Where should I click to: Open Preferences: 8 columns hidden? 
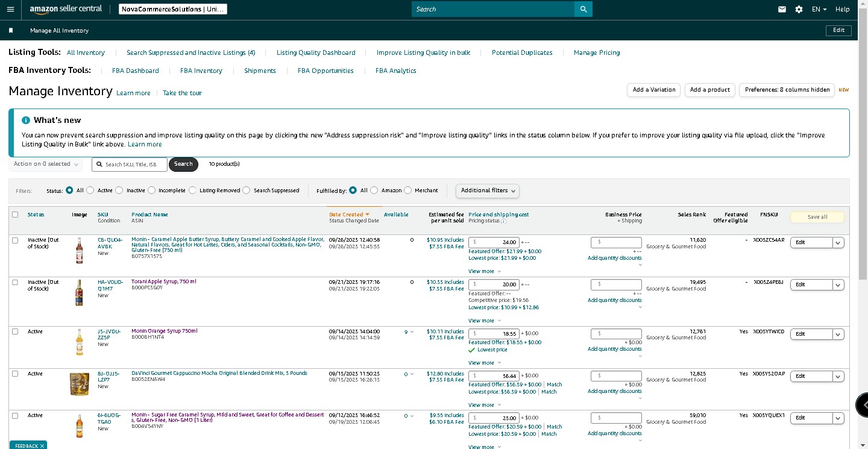coord(787,90)
